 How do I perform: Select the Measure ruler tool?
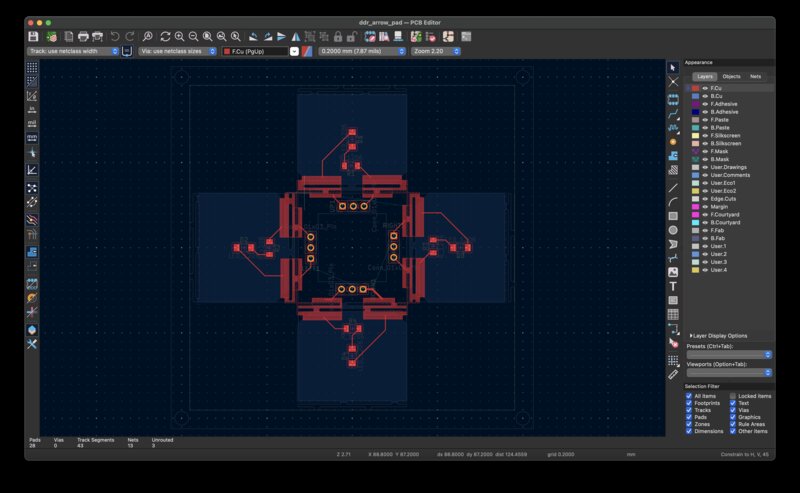[673, 374]
